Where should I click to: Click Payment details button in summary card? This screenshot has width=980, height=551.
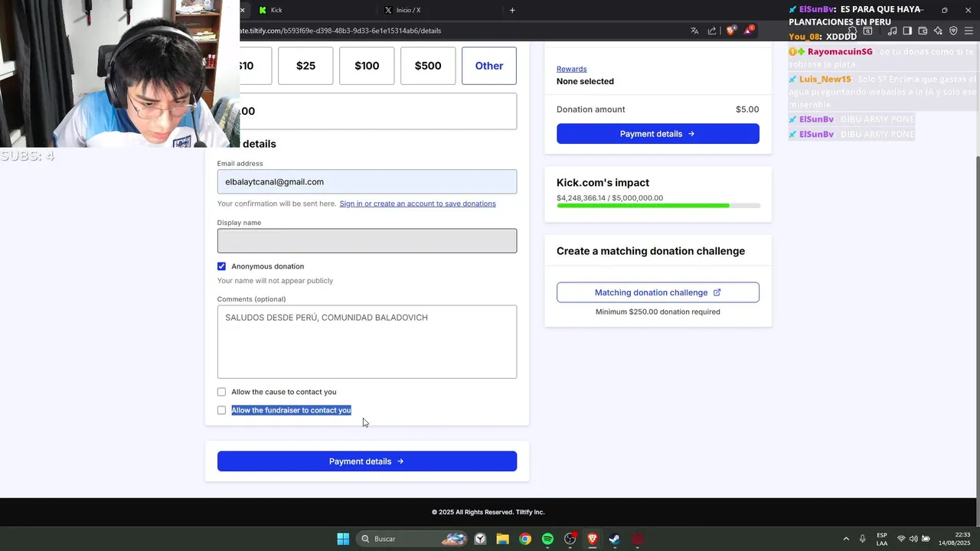(x=658, y=134)
